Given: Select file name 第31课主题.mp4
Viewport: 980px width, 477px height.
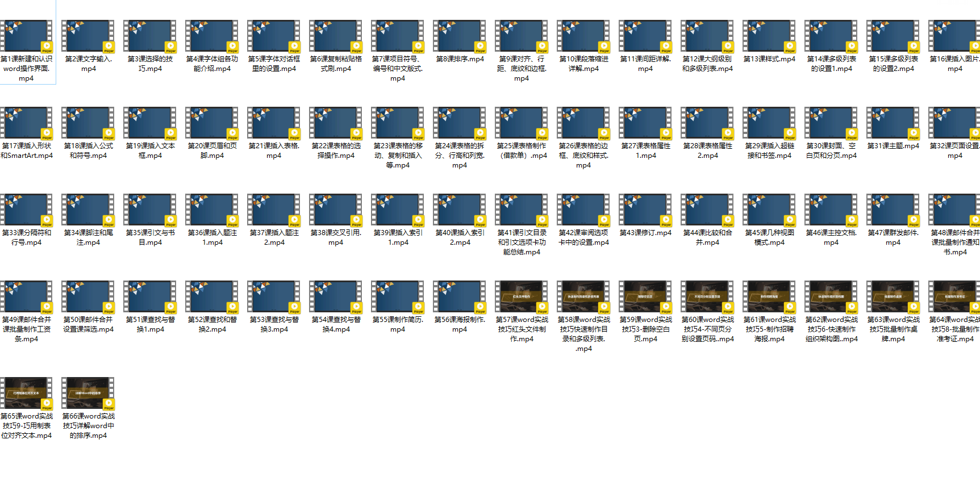Looking at the screenshot, I should [x=893, y=146].
